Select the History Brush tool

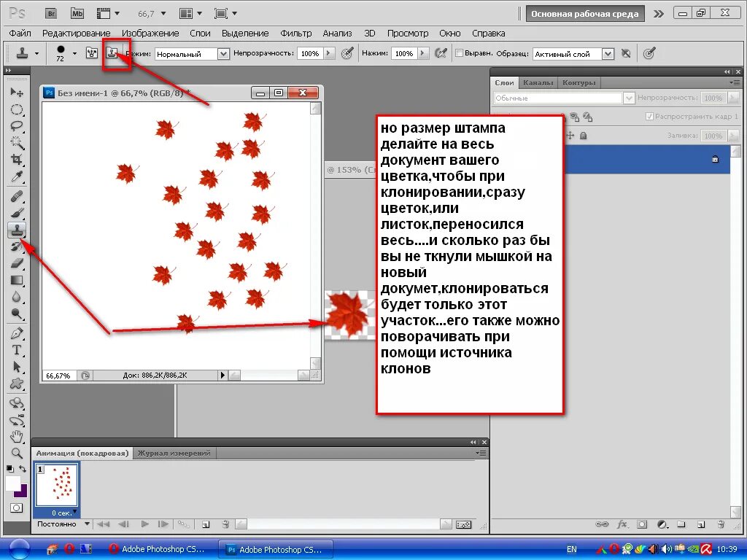point(17,246)
